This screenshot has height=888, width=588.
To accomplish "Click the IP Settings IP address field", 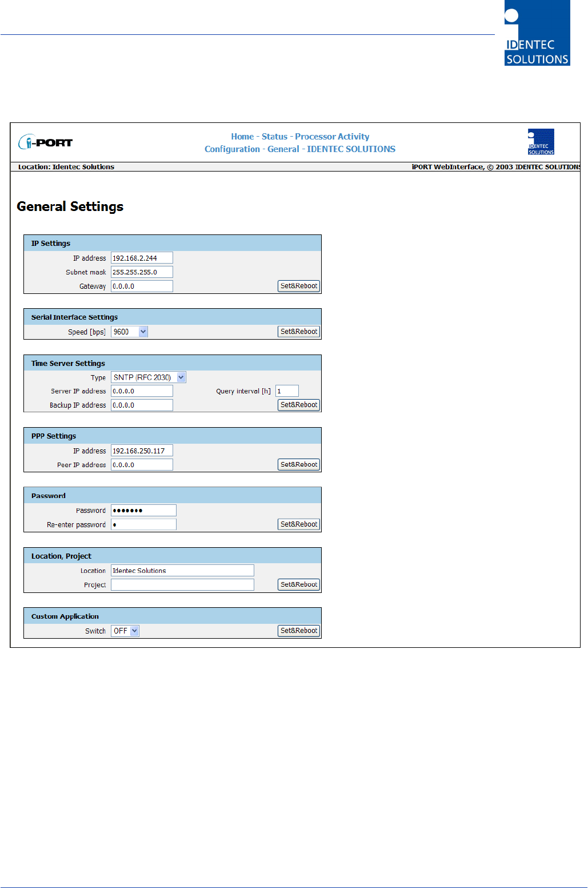I will [142, 258].
